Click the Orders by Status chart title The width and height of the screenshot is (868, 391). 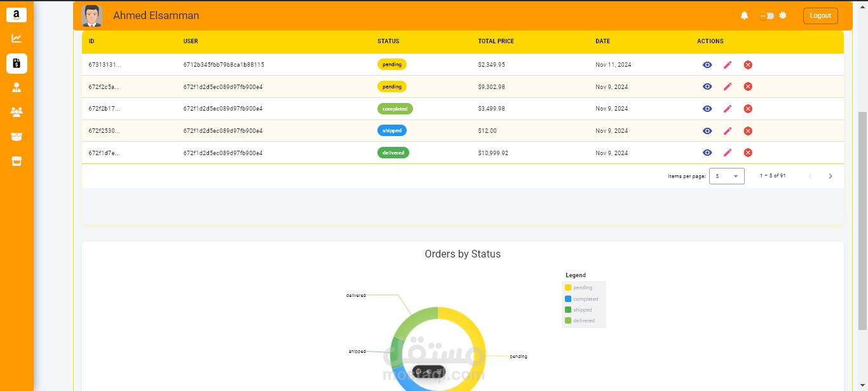pyautogui.click(x=463, y=254)
